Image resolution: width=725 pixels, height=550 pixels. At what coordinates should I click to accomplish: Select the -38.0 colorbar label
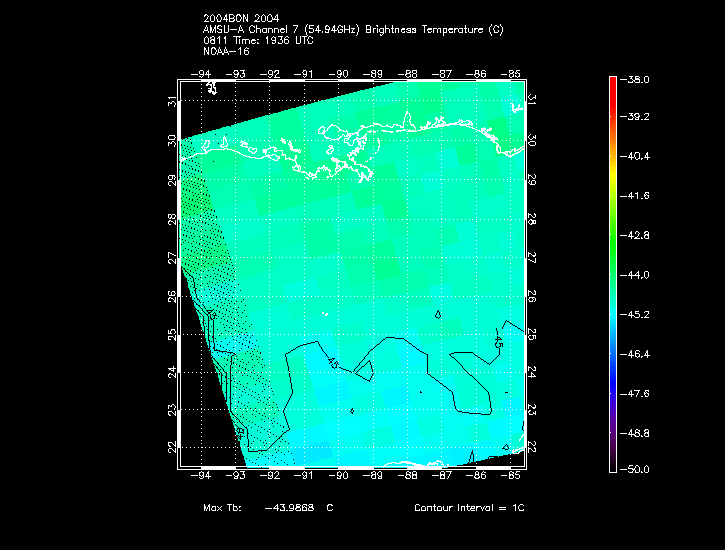click(x=638, y=79)
